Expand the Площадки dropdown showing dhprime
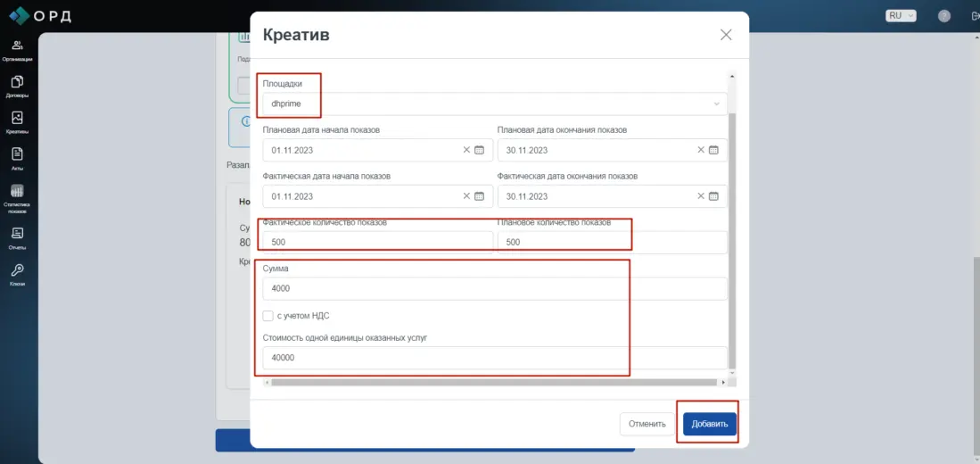The image size is (980, 464). pos(494,104)
